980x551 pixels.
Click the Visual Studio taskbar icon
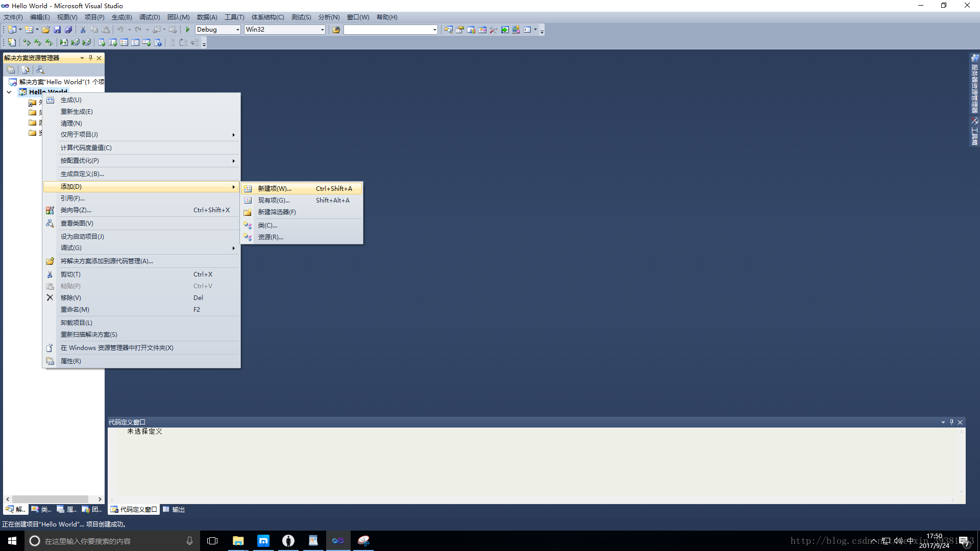point(338,541)
